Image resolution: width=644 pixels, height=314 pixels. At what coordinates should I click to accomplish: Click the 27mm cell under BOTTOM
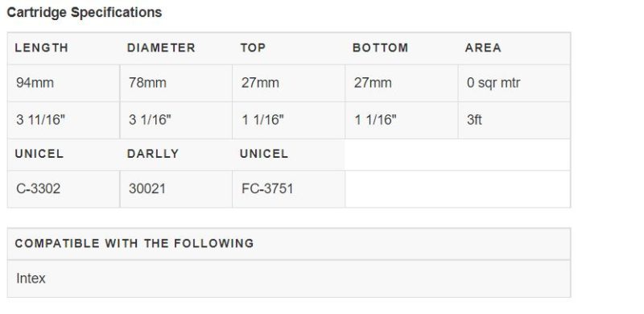point(401,83)
